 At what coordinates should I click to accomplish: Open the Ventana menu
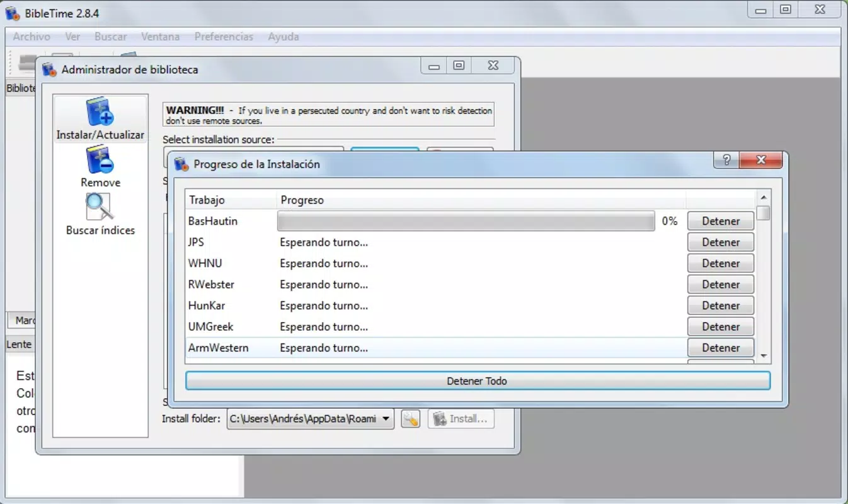coord(161,37)
